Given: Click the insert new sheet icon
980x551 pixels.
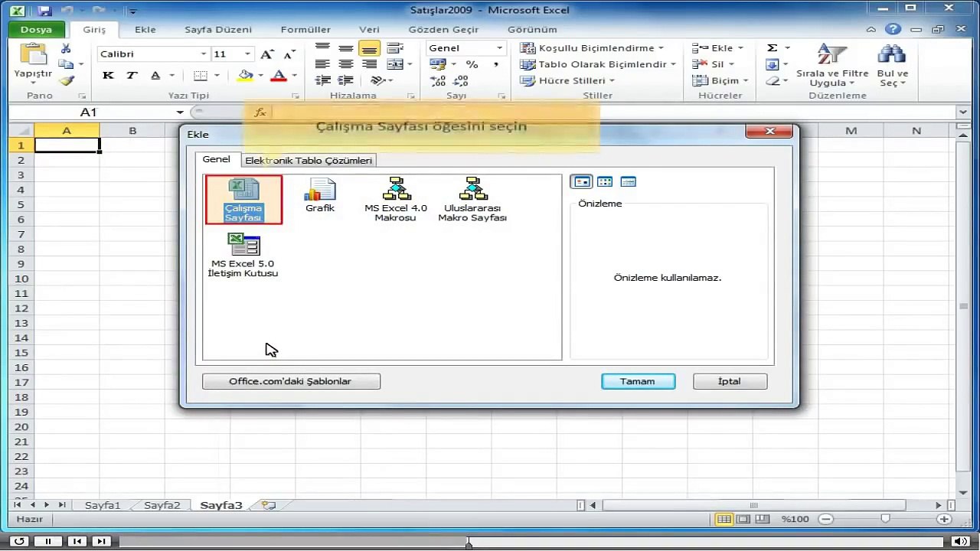Looking at the screenshot, I should pos(268,505).
